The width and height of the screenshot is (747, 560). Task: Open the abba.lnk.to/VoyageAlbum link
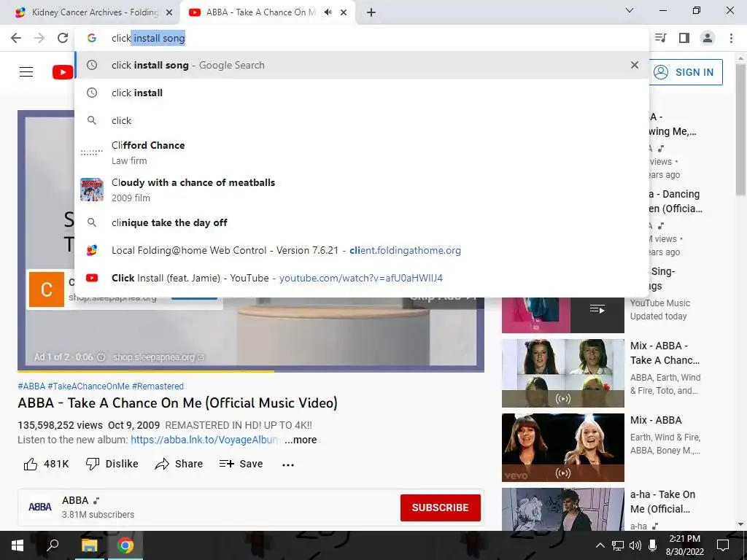pyautogui.click(x=204, y=440)
